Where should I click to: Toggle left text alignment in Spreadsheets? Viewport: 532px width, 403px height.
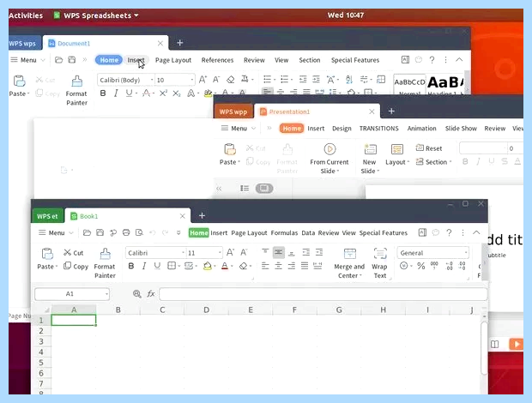pyautogui.click(x=265, y=266)
